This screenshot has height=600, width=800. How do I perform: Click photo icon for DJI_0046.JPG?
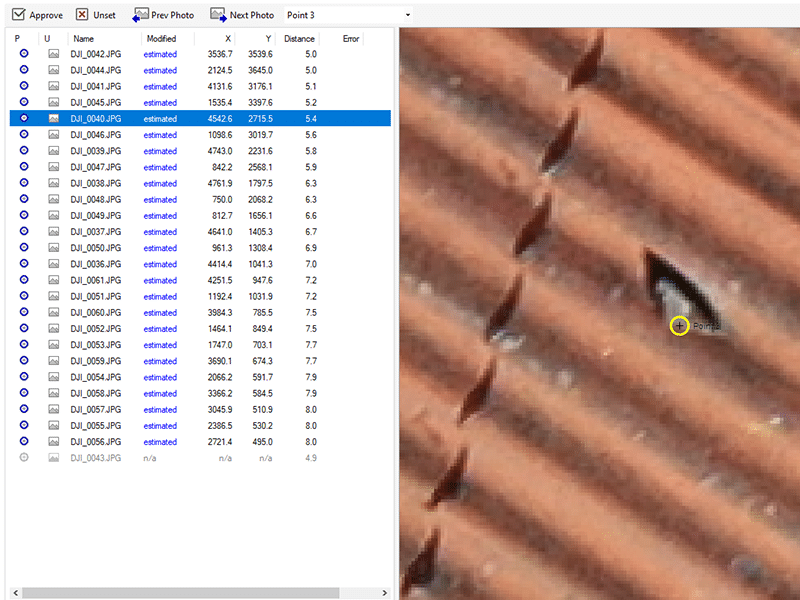[54, 134]
